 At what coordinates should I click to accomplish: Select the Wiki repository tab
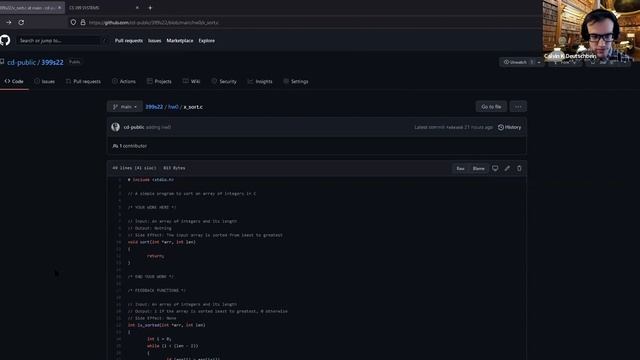click(x=191, y=81)
